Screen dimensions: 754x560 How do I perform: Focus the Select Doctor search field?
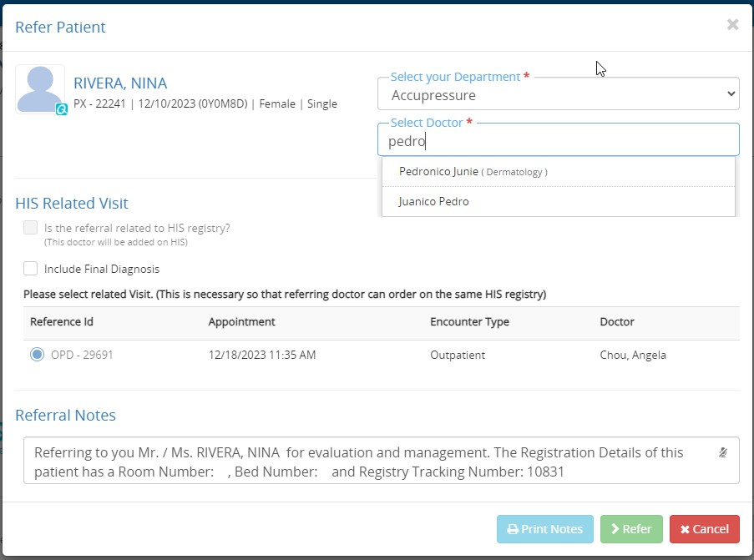558,142
